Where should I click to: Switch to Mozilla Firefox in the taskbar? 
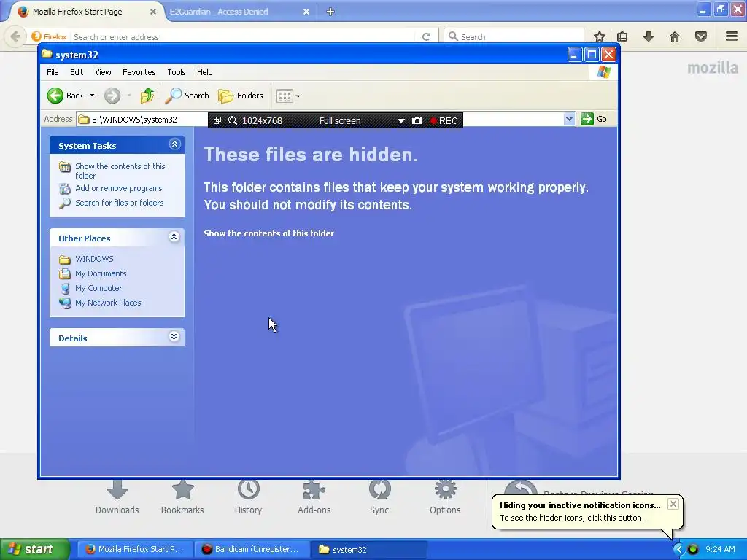click(135, 550)
